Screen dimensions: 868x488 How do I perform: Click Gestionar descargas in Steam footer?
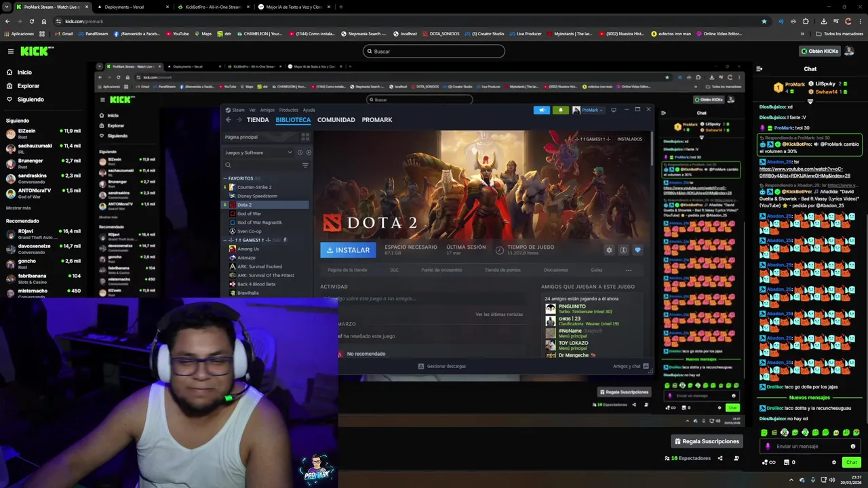pyautogui.click(x=442, y=366)
